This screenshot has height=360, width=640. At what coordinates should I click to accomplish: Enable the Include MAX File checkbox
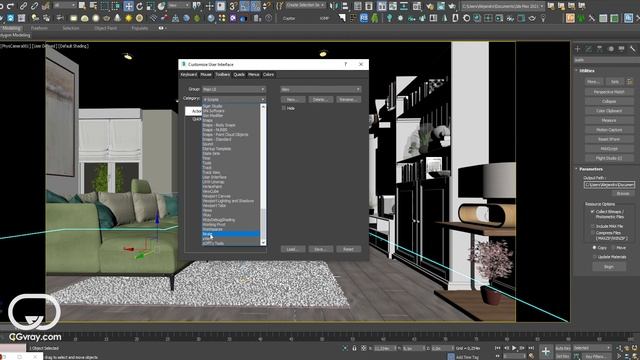coord(592,226)
